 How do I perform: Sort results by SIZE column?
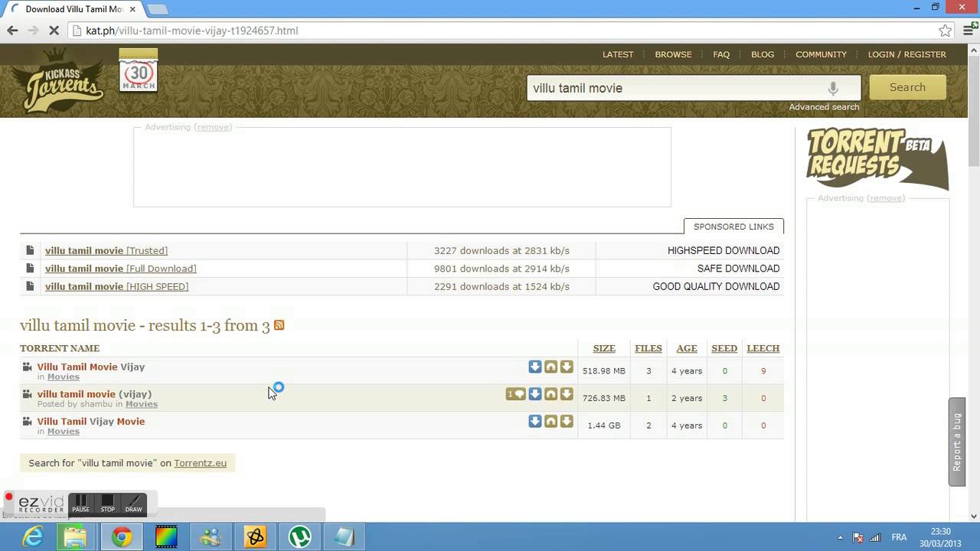[604, 348]
